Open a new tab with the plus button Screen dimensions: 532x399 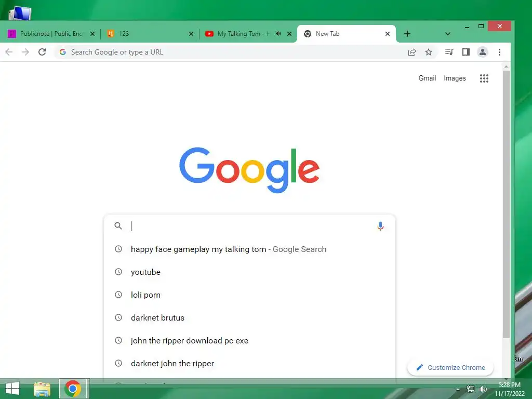pyautogui.click(x=407, y=34)
